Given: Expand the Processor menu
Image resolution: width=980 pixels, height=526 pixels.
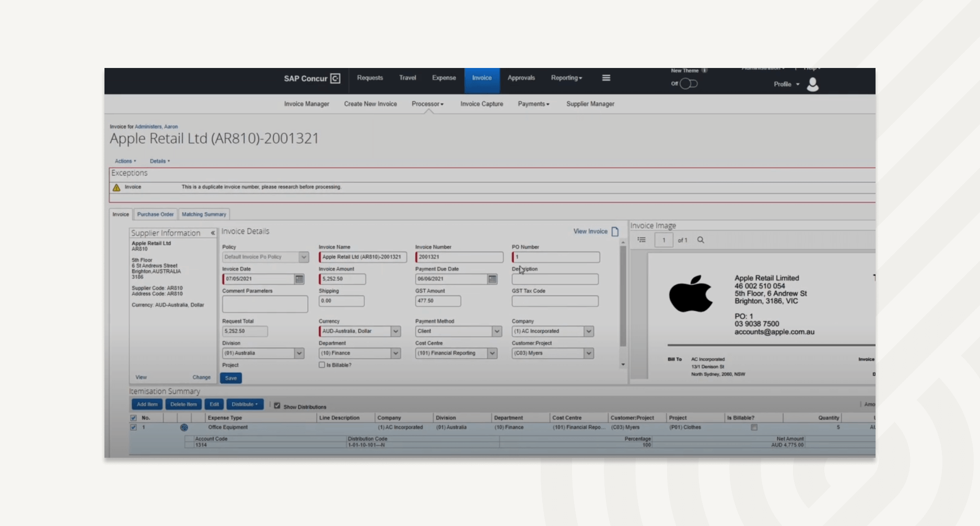Looking at the screenshot, I should click(427, 104).
